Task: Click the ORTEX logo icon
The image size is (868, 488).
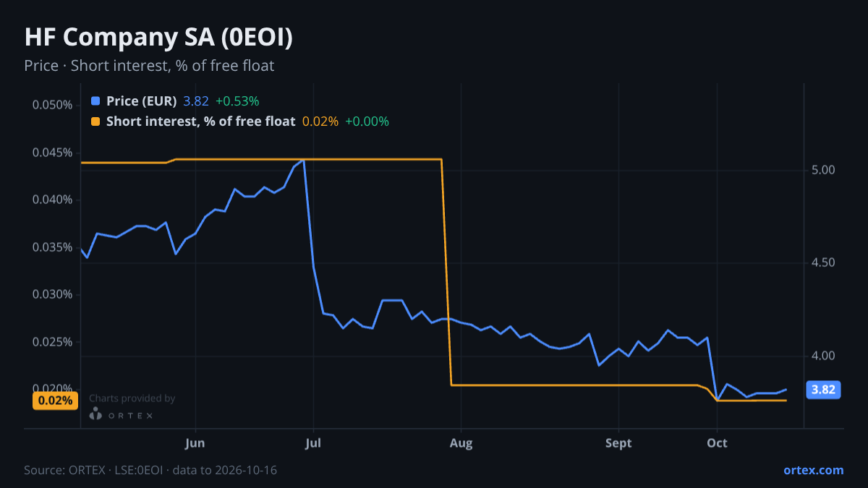Action: coord(95,414)
